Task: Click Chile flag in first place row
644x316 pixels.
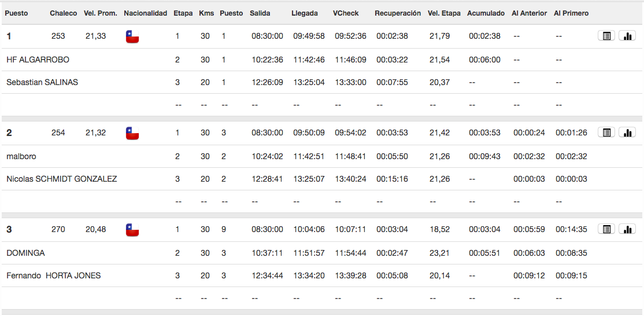Action: [x=132, y=36]
